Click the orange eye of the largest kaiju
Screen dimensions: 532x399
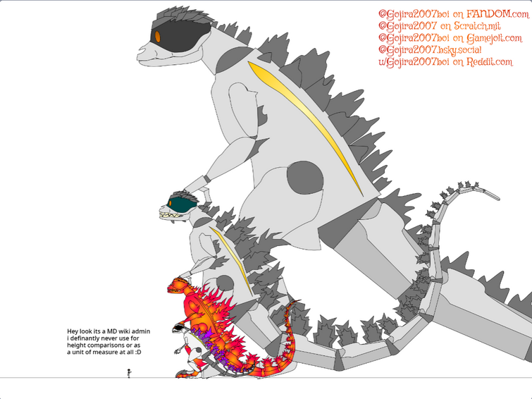[157, 37]
